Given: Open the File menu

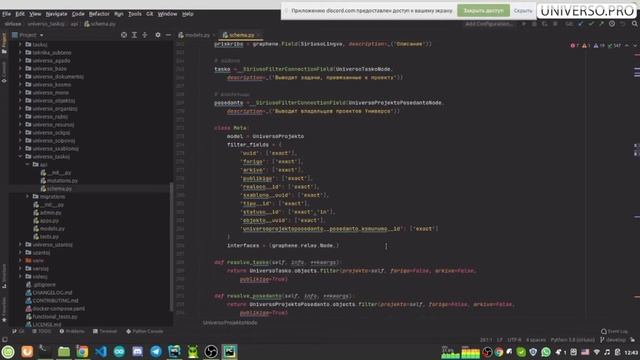Looking at the screenshot, I should click(7, 14).
